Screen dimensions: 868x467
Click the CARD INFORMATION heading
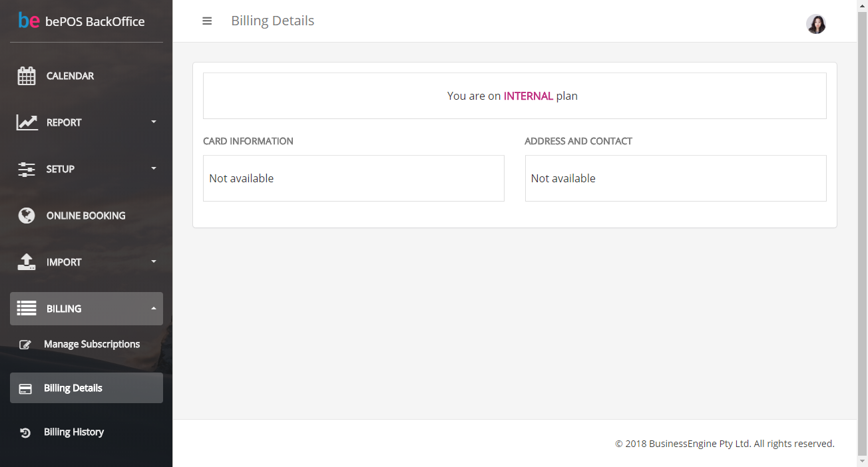[248, 141]
